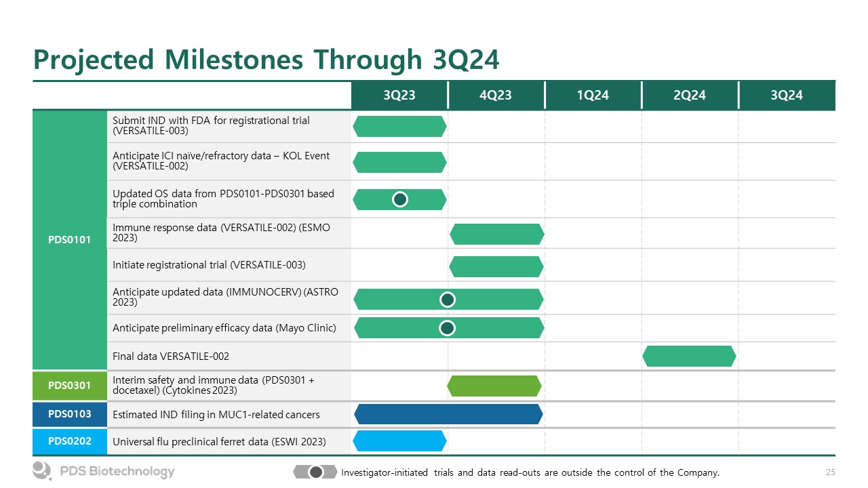Click the text 'Updated OS data from PDS0101-PDS0301 based'
The image size is (868, 488).
[223, 194]
